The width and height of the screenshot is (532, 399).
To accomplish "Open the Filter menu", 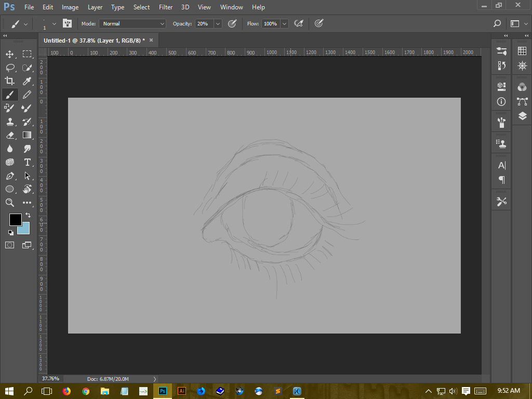I will (x=165, y=7).
